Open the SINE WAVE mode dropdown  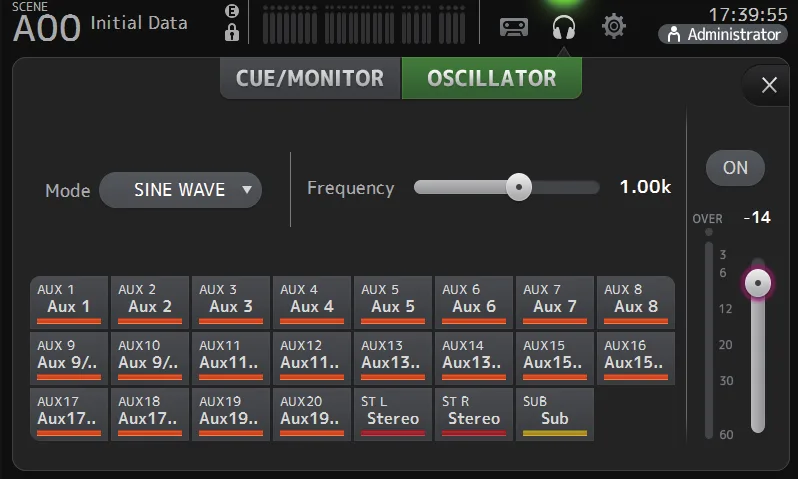pos(181,190)
